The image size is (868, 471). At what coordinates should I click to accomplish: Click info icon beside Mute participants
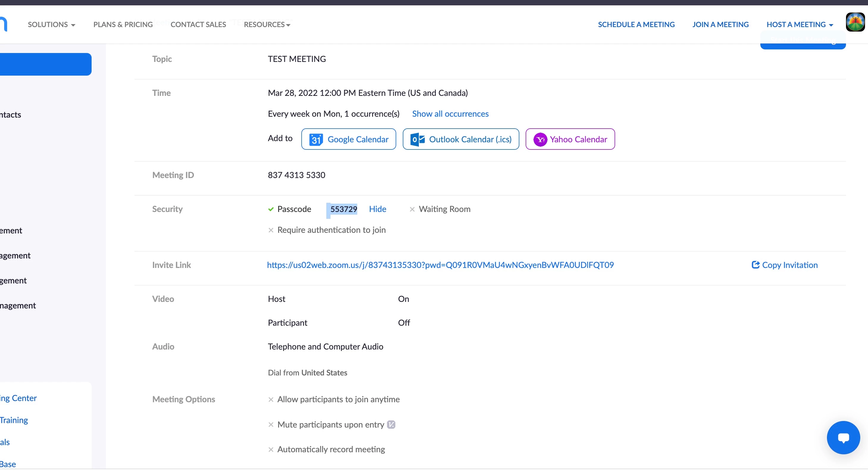[x=391, y=425]
